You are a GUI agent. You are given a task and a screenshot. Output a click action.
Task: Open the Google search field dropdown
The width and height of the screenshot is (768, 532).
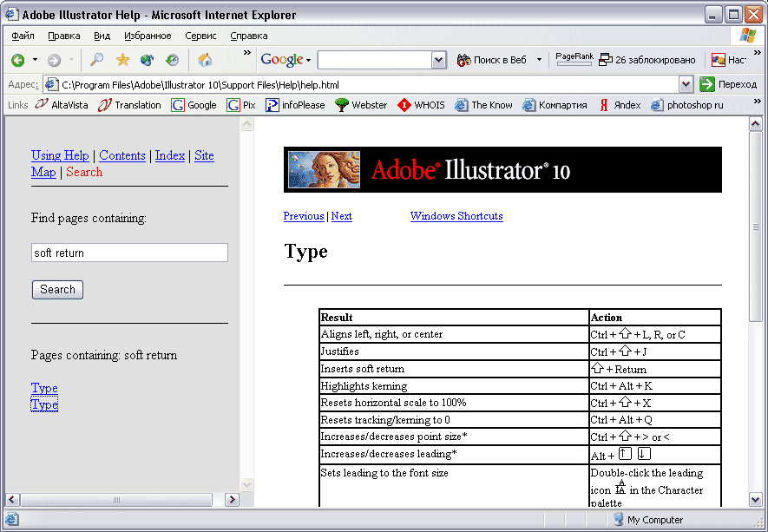439,60
